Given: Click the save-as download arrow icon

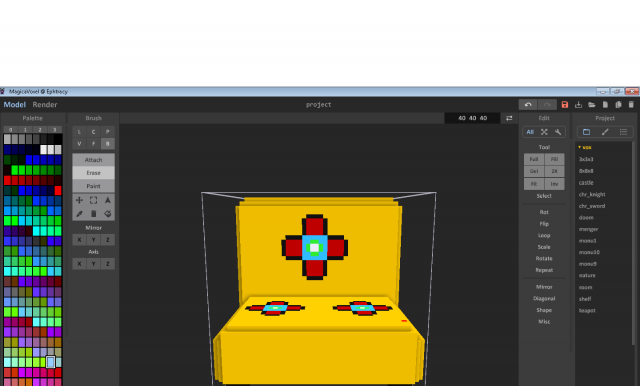Looking at the screenshot, I should tap(578, 105).
